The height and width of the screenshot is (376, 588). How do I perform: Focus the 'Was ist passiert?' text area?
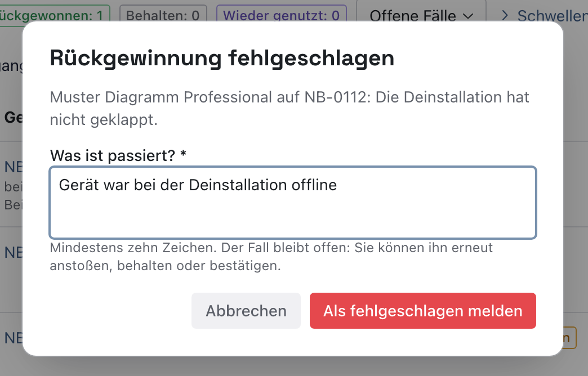point(293,203)
